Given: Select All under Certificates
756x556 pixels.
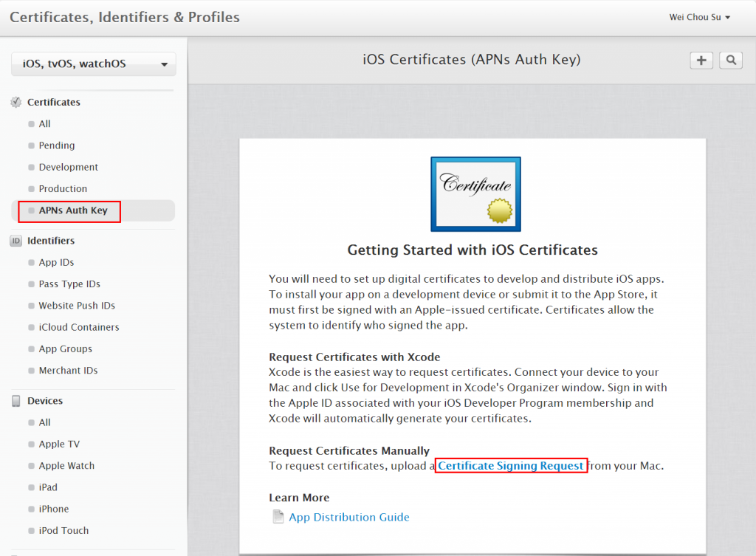Looking at the screenshot, I should click(x=44, y=124).
